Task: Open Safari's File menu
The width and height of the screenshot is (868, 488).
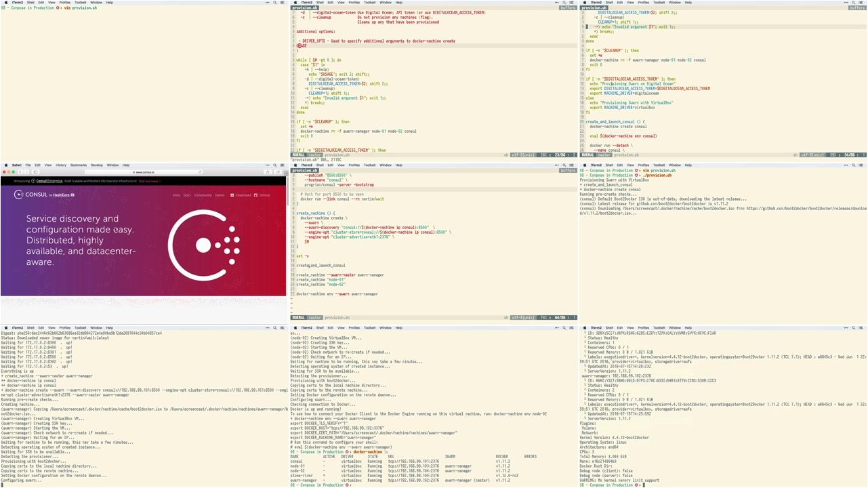Action: coord(28,165)
